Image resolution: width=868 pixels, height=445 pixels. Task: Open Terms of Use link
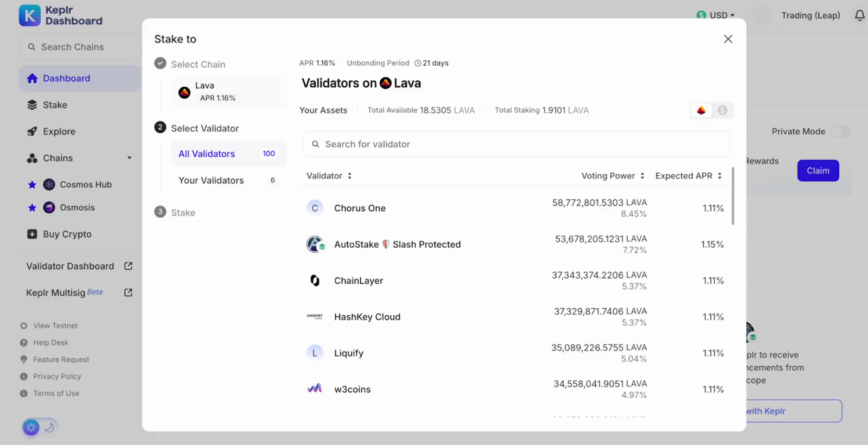(x=56, y=393)
